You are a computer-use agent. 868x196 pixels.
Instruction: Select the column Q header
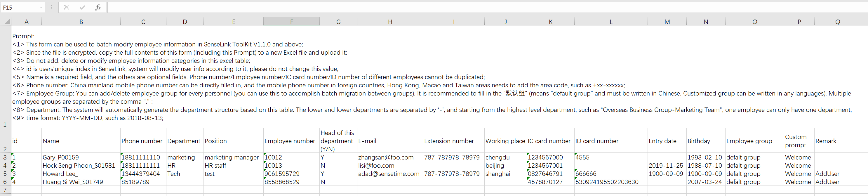[x=837, y=22]
